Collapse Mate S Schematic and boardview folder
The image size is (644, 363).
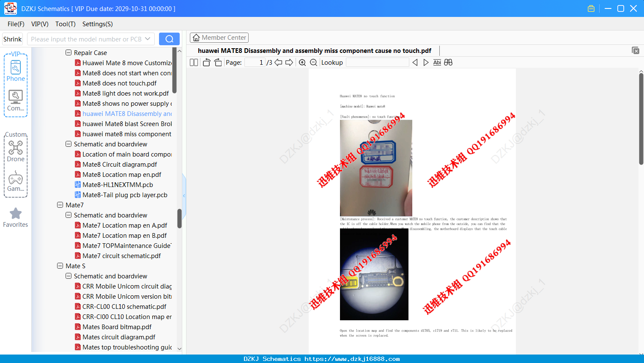click(x=69, y=276)
